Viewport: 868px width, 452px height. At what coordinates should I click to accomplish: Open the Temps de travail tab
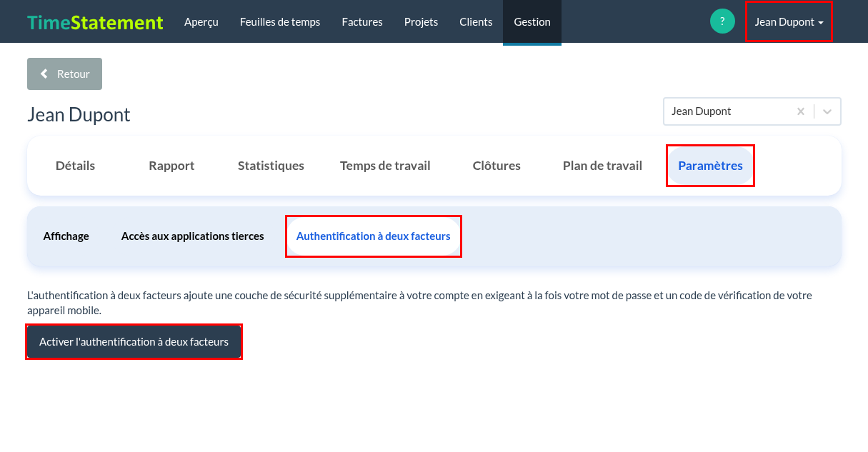pyautogui.click(x=385, y=166)
